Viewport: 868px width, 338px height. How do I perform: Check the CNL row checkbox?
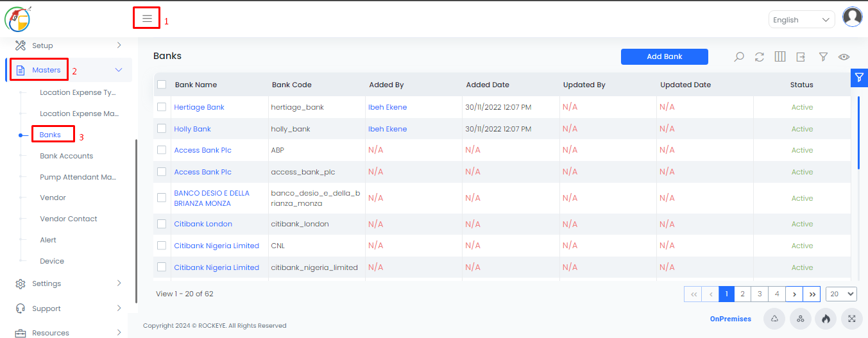click(162, 246)
